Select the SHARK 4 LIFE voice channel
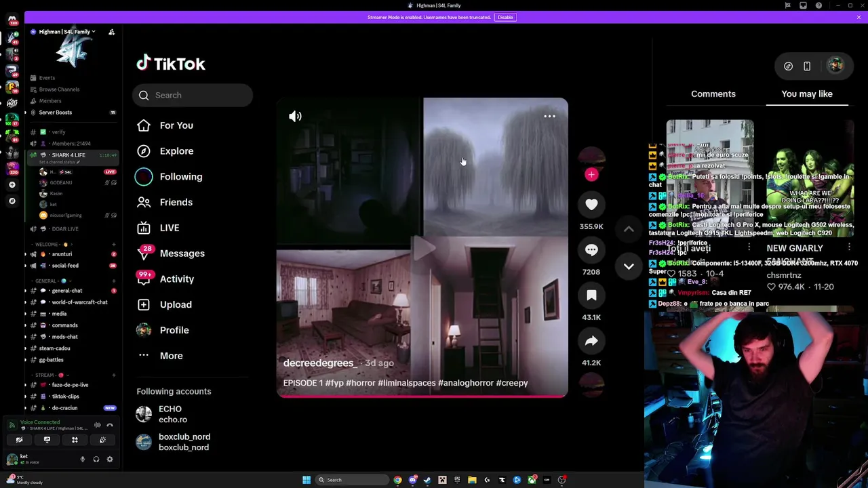 tap(68, 155)
